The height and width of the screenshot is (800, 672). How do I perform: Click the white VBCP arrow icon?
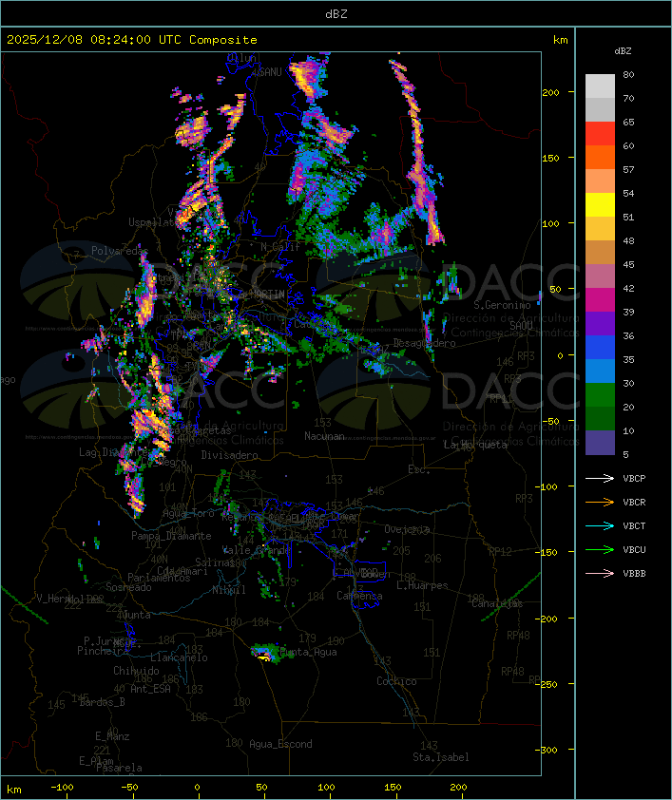pos(600,479)
